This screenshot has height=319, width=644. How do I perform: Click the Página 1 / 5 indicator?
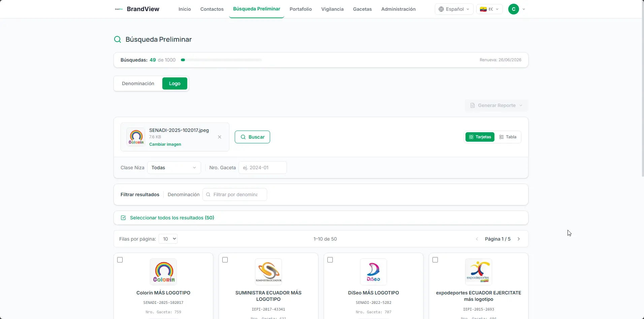(498, 239)
